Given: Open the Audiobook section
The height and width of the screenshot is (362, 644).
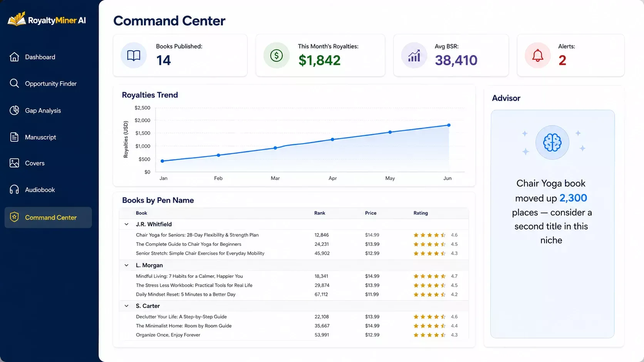Looking at the screenshot, I should (48, 190).
